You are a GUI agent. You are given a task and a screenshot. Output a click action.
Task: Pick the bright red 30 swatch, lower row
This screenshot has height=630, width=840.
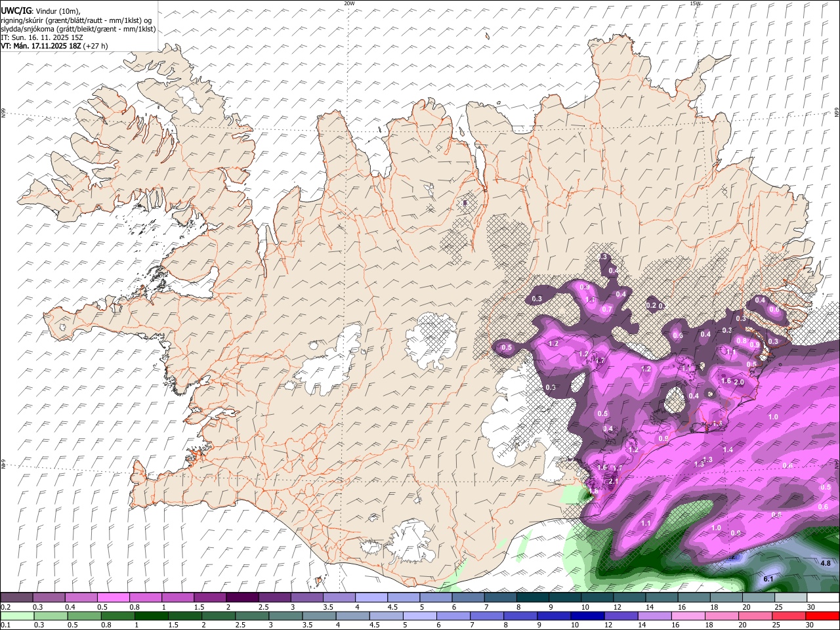point(822,616)
